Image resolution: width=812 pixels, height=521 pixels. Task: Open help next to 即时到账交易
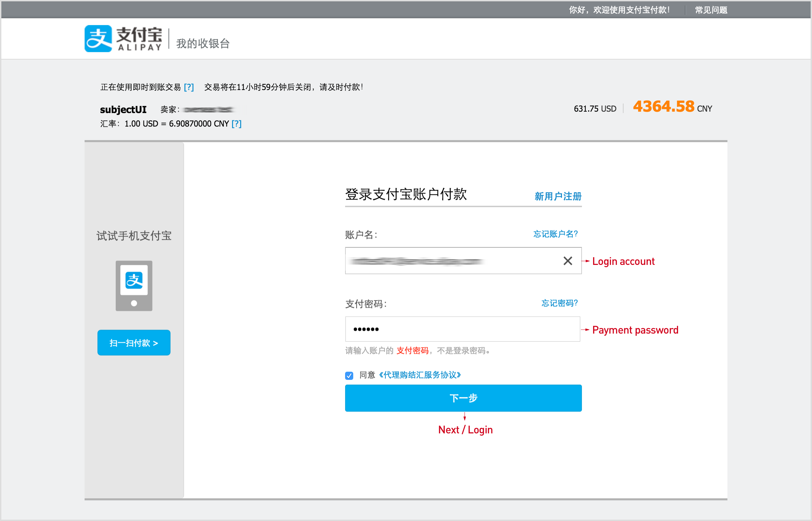(x=189, y=87)
